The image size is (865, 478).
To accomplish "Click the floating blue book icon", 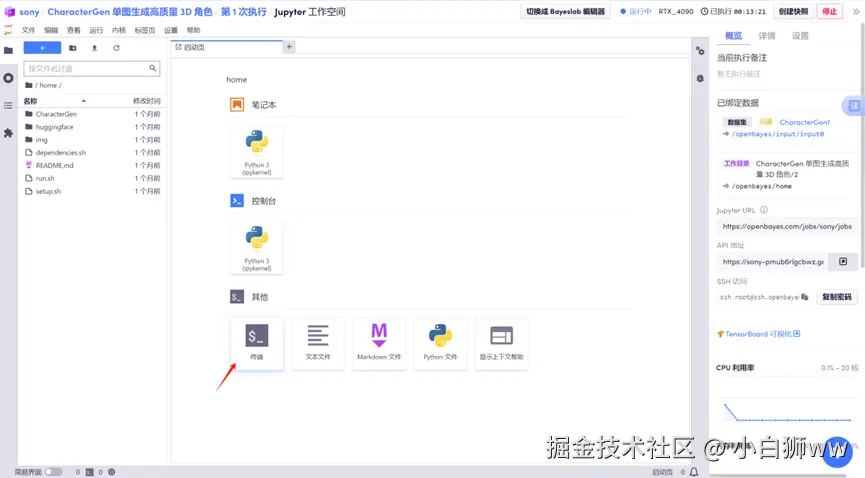I will 853,105.
